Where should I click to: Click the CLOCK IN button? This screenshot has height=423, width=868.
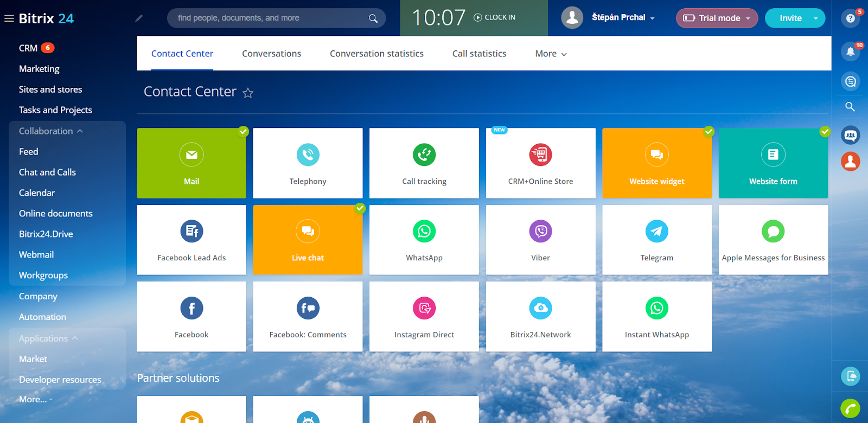494,17
